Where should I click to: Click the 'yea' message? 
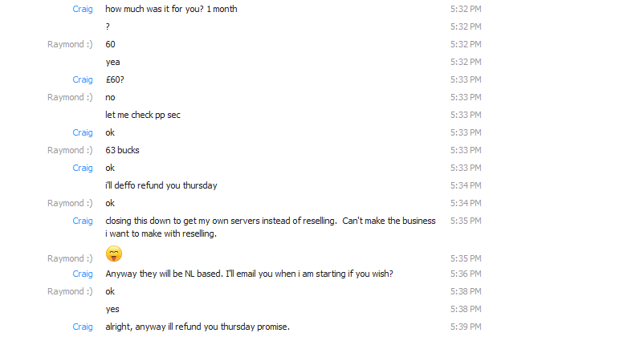click(x=112, y=62)
